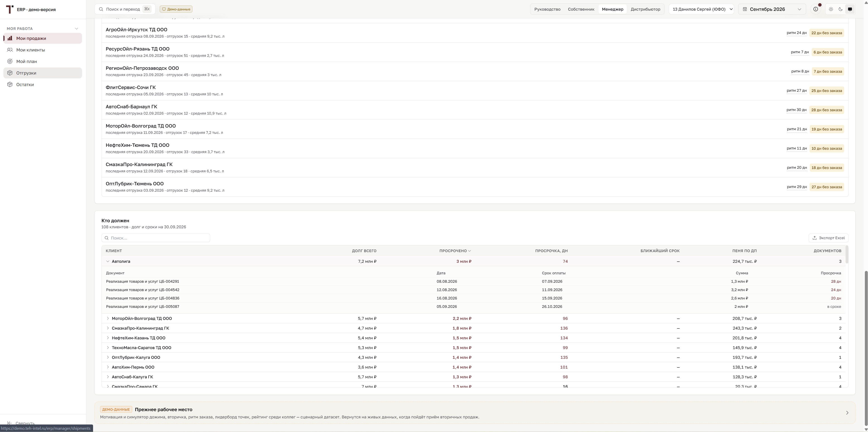The image size is (868, 432).
Task: Expand МоторОйл-Волгоград ТД ООО debtor row
Action: (x=108, y=319)
